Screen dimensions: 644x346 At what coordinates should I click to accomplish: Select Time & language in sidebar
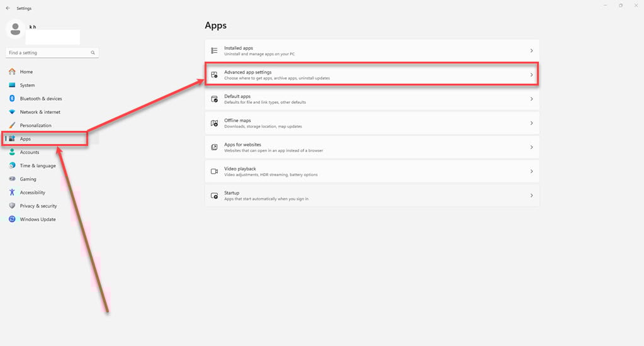37,166
